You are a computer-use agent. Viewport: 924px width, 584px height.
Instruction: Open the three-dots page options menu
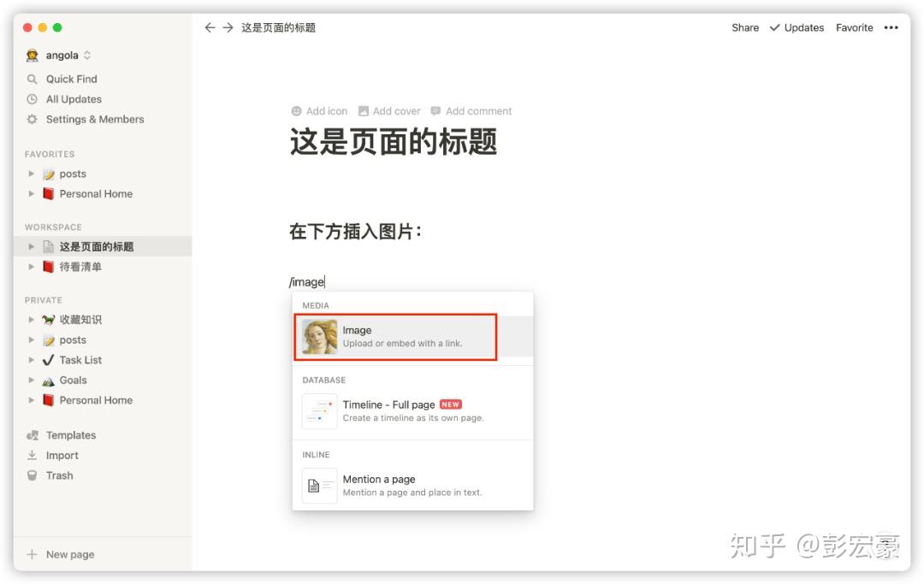click(891, 27)
